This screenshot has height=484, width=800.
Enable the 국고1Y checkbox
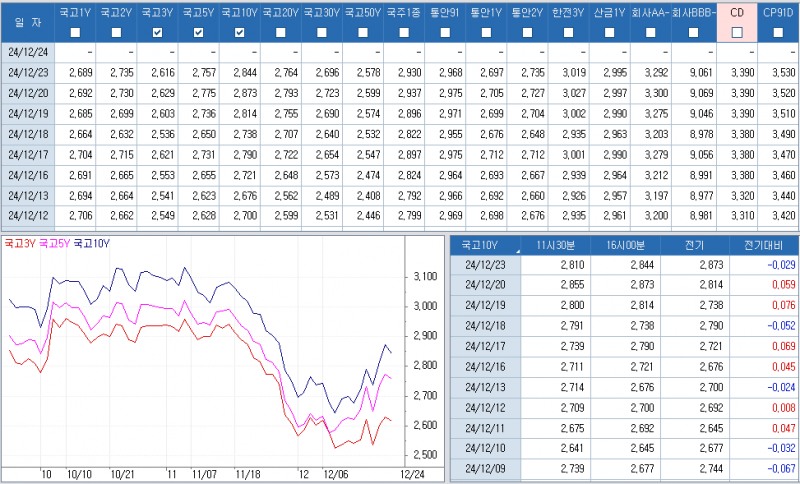pyautogui.click(x=76, y=33)
